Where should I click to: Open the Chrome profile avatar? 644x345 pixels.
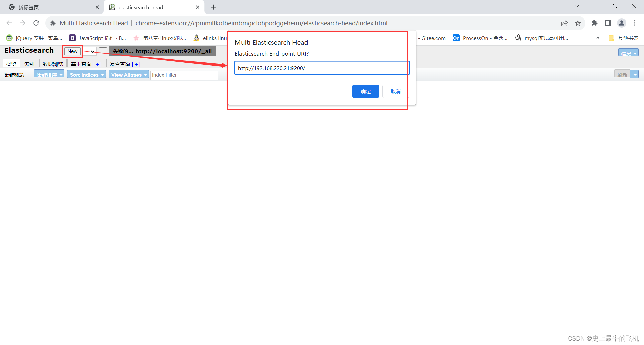pos(622,23)
